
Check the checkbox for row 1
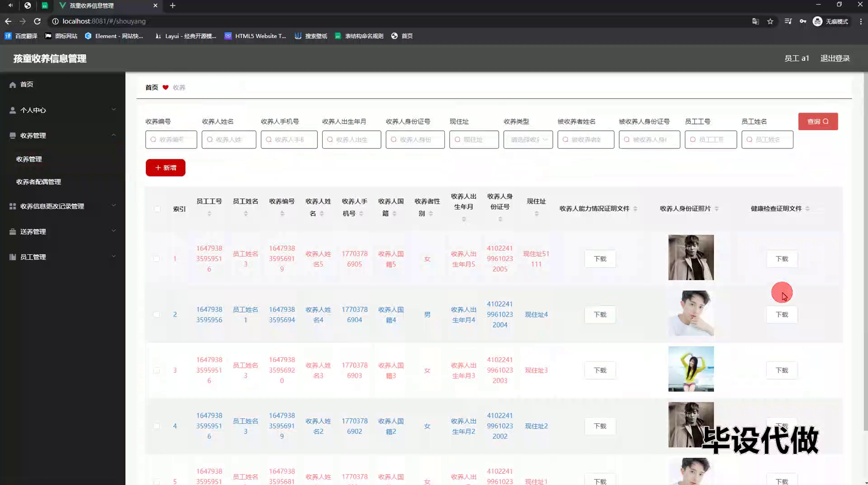pos(156,259)
